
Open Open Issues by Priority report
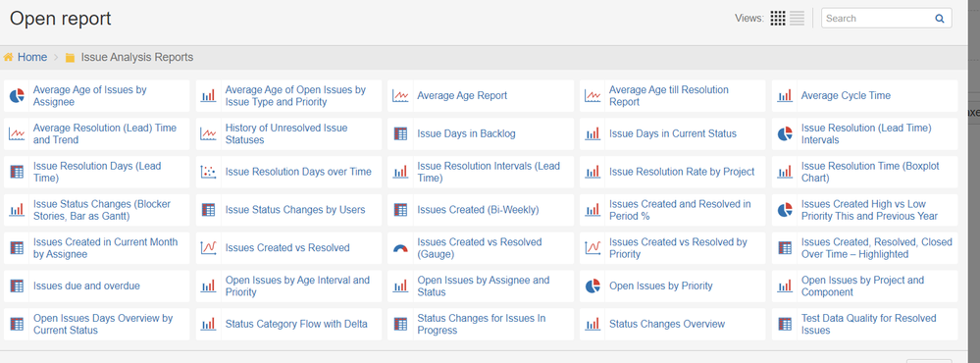click(660, 286)
